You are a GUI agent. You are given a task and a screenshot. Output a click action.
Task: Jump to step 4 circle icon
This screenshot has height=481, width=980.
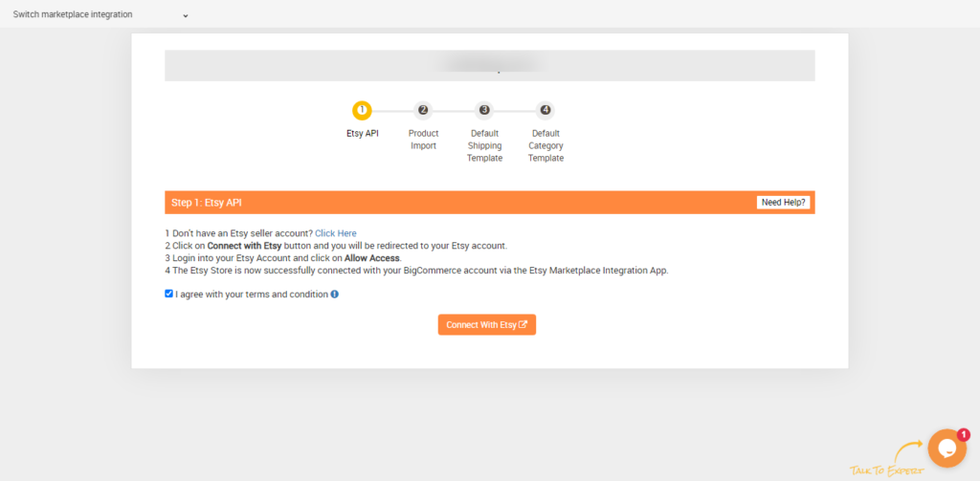point(546,110)
